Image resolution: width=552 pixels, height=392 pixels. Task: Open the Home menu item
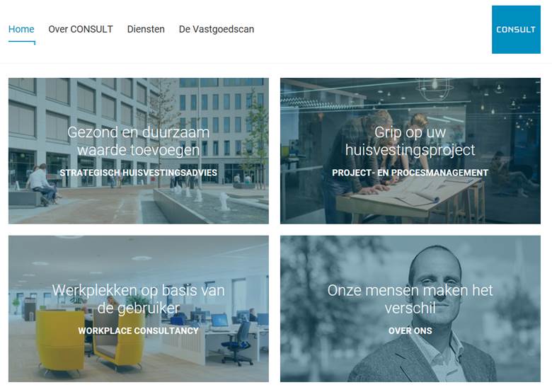pyautogui.click(x=21, y=29)
